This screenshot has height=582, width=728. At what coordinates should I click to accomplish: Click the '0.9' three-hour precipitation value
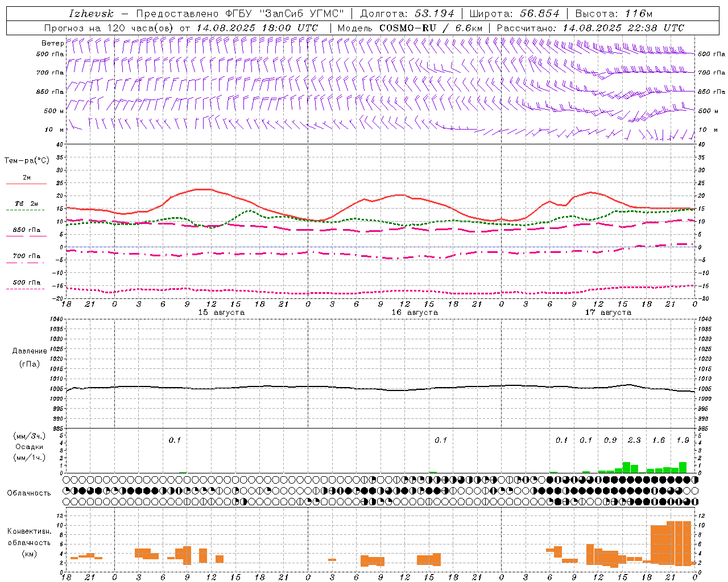[x=610, y=440]
